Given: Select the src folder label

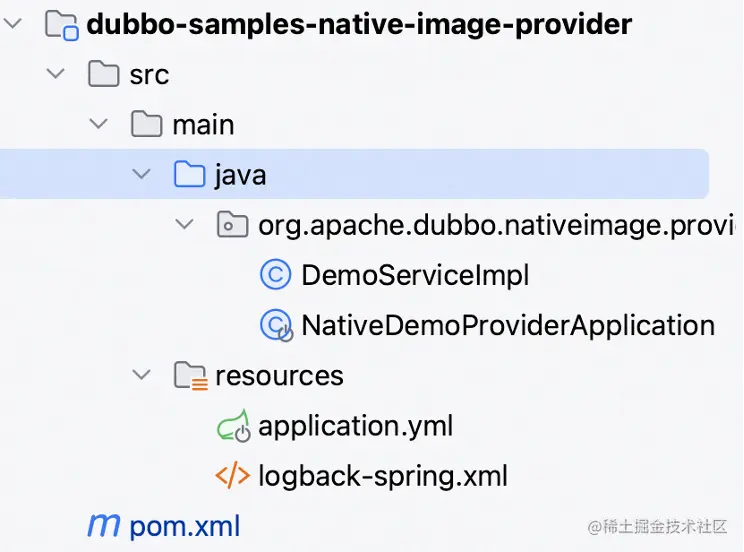Looking at the screenshot, I should pyautogui.click(x=149, y=75).
